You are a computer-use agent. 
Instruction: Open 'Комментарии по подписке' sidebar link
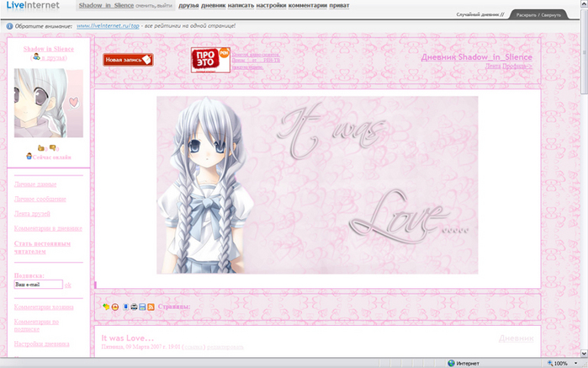[36, 325]
